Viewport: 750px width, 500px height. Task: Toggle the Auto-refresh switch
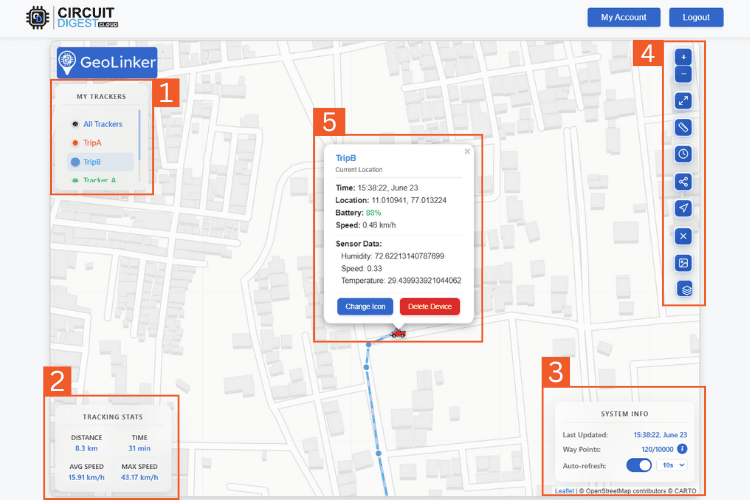[639, 465]
